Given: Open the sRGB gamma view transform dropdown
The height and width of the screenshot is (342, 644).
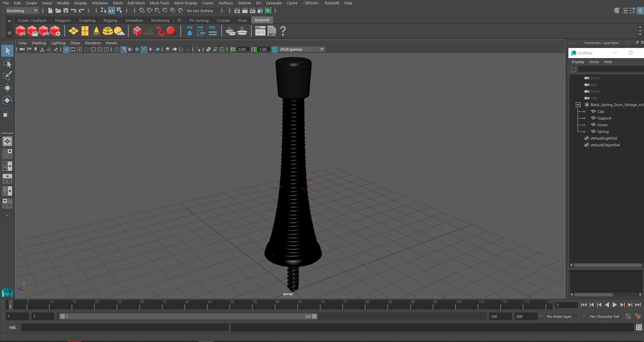Looking at the screenshot, I should tap(301, 49).
